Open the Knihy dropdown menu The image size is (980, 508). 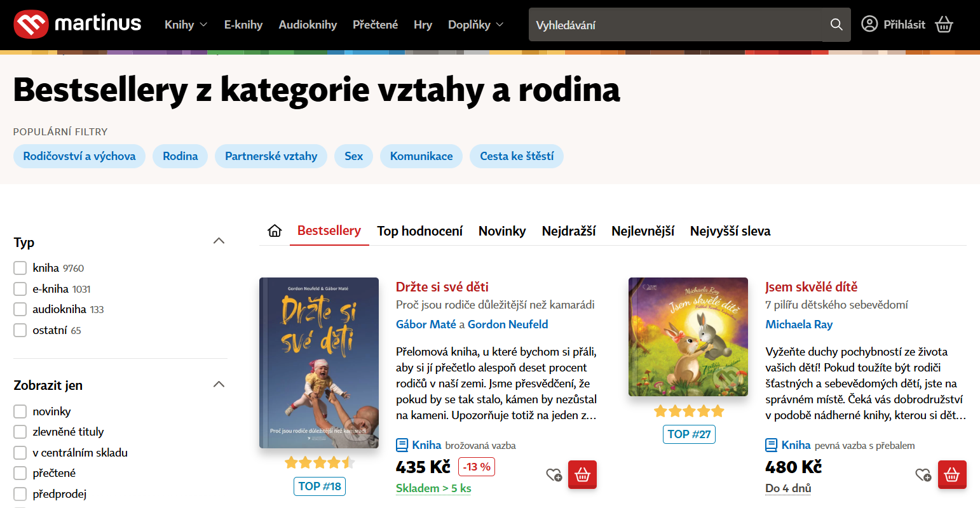[x=186, y=25]
